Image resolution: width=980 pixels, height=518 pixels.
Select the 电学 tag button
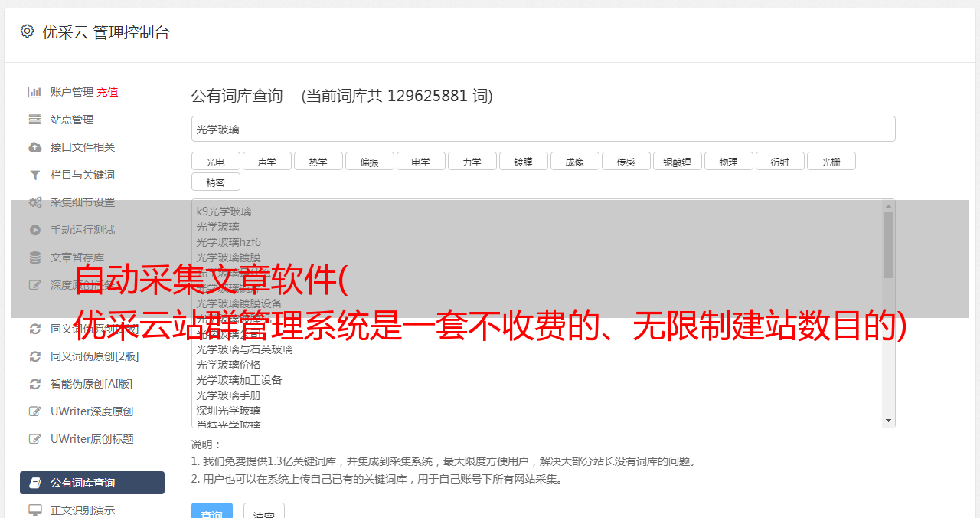(421, 161)
